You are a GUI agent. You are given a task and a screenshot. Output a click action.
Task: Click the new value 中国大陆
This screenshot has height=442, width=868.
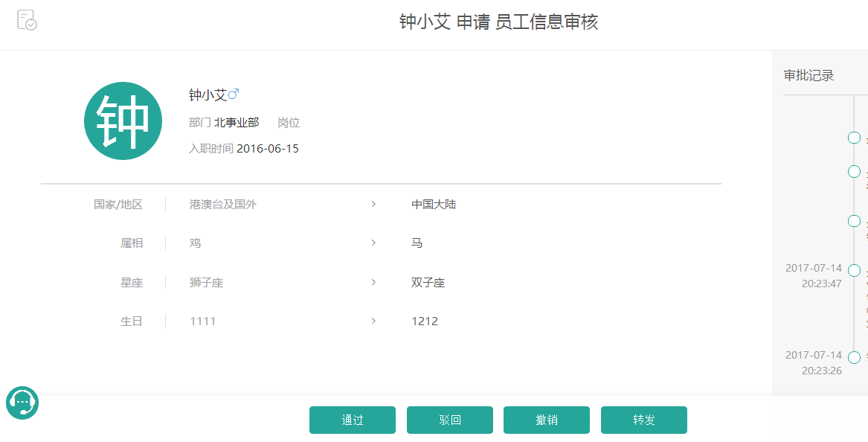(x=434, y=205)
